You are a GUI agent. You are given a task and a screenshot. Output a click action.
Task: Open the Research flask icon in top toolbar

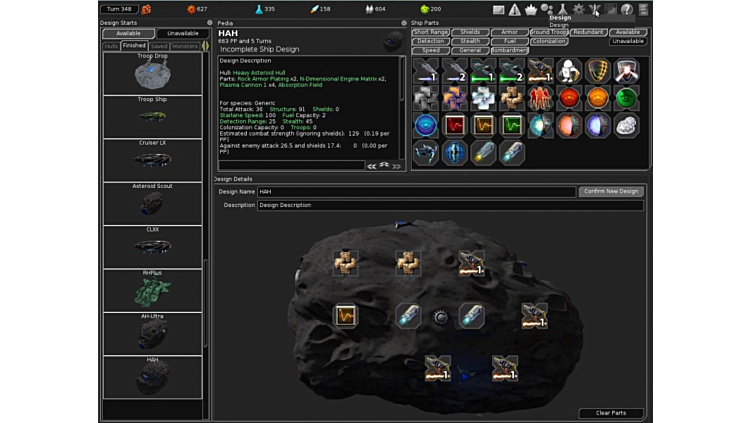tap(562, 10)
